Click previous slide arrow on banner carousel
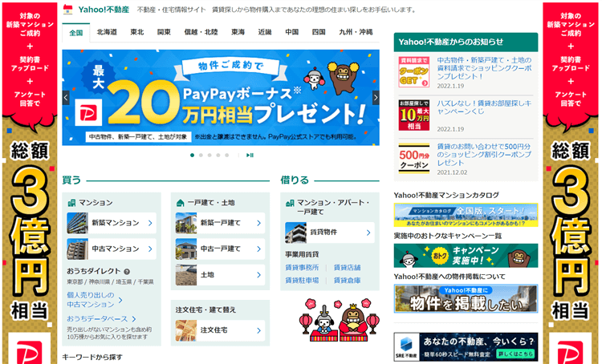602x364 pixels. click(66, 98)
